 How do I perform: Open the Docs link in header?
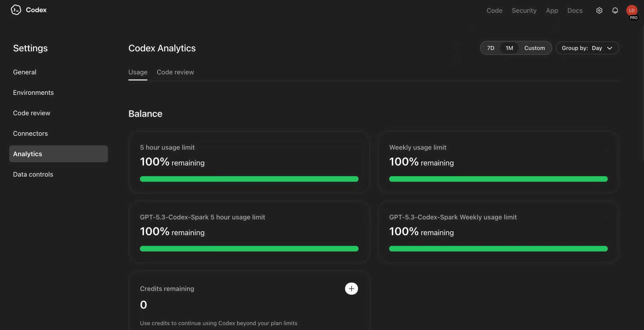coord(575,11)
